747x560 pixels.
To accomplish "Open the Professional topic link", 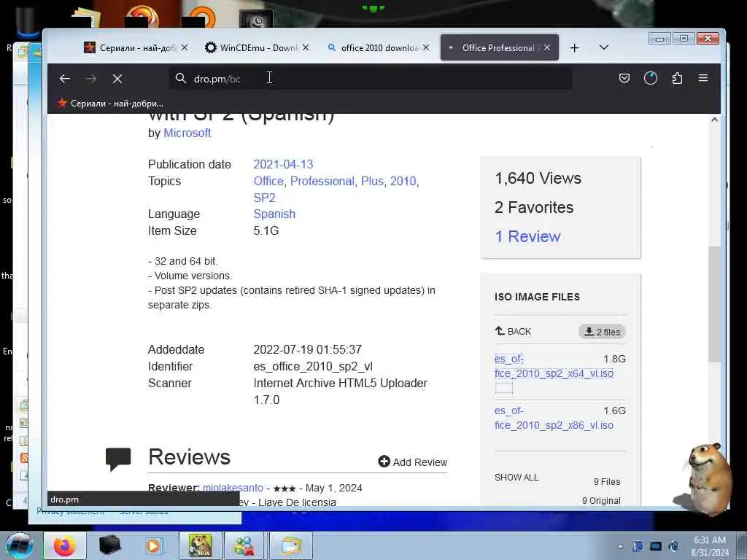I will pyautogui.click(x=322, y=182).
